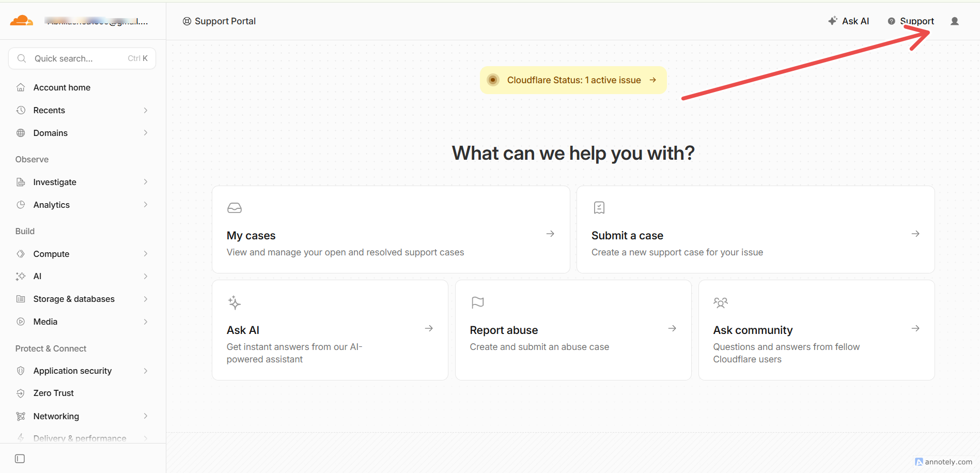
Task: Click the Support Portal lifebuoy icon
Action: click(187, 21)
